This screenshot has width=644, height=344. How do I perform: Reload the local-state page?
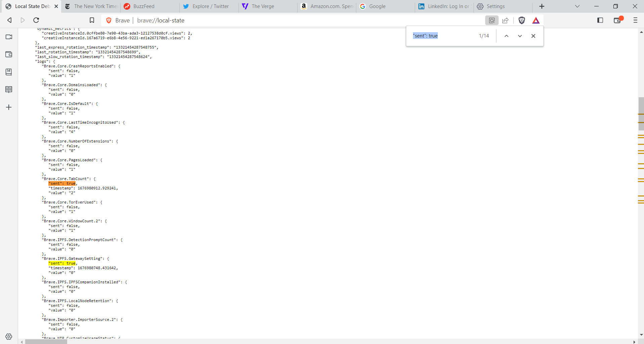pos(36,20)
